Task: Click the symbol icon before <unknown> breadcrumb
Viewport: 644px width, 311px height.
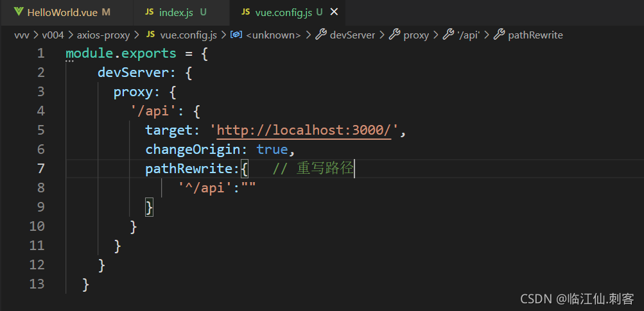Action: point(236,35)
